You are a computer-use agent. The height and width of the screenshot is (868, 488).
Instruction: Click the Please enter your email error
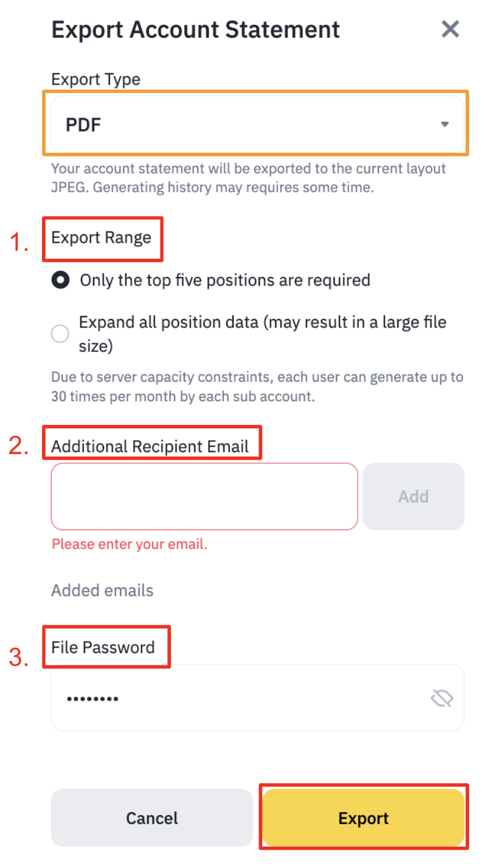(x=130, y=544)
